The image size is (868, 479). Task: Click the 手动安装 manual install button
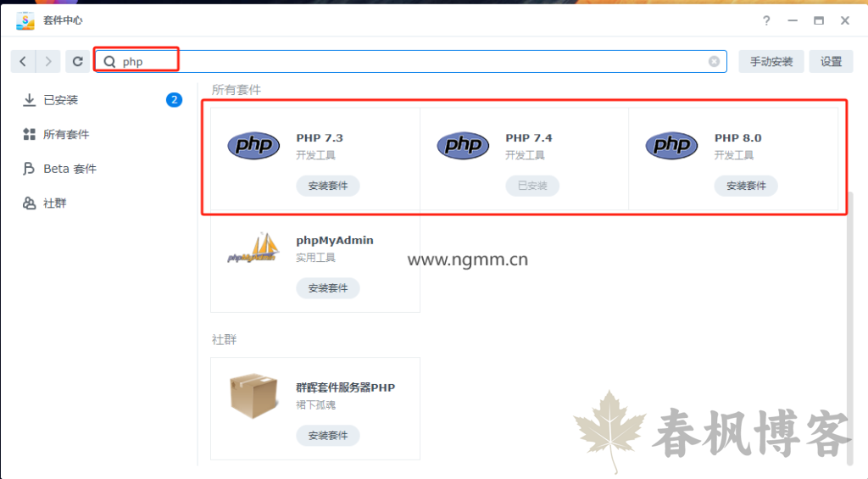[771, 62]
